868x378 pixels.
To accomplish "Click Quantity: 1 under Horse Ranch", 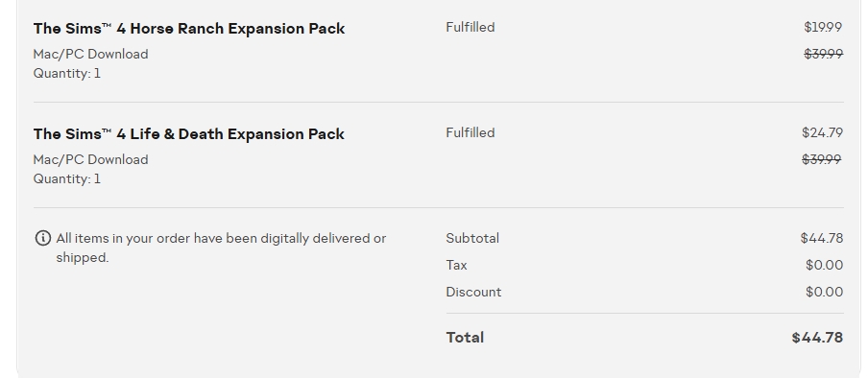I will click(67, 74).
